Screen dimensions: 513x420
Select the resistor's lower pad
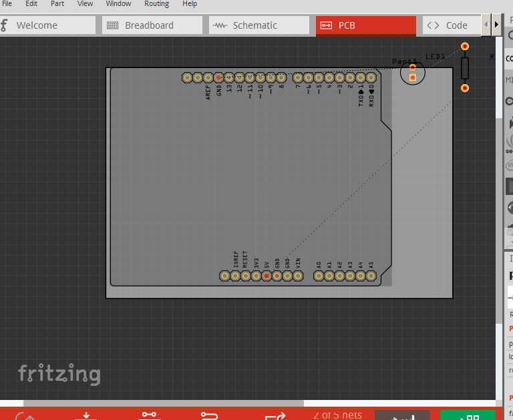click(x=465, y=88)
